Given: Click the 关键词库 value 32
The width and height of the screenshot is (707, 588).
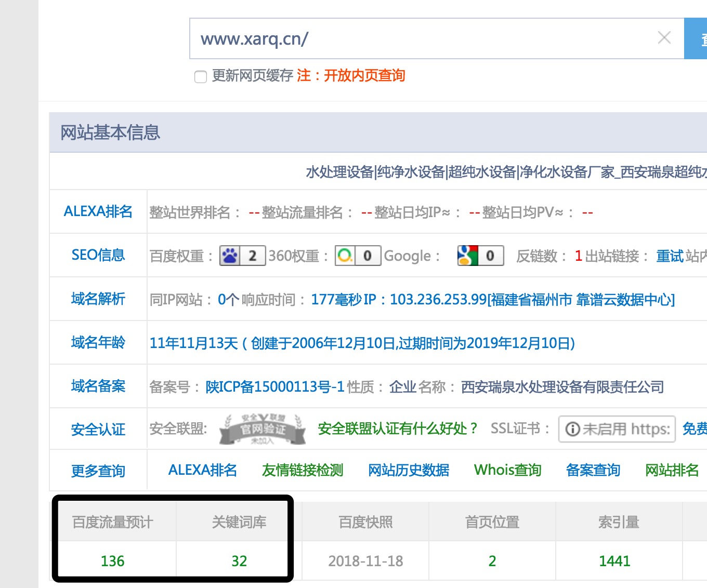Looking at the screenshot, I should point(239,561).
